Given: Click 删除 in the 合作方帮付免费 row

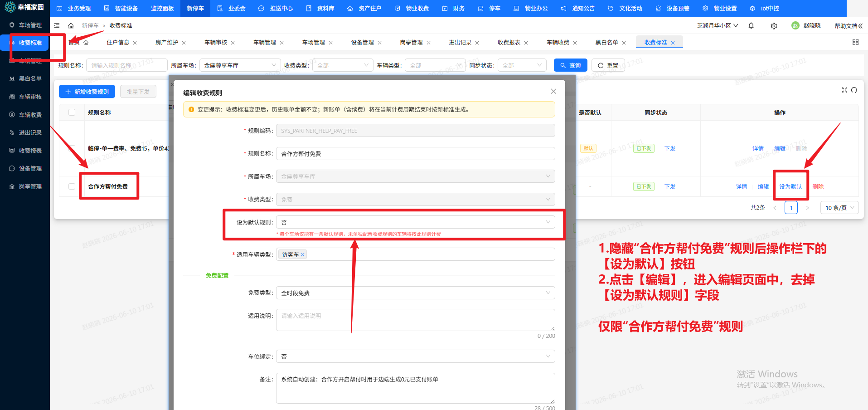Looking at the screenshot, I should (818, 186).
